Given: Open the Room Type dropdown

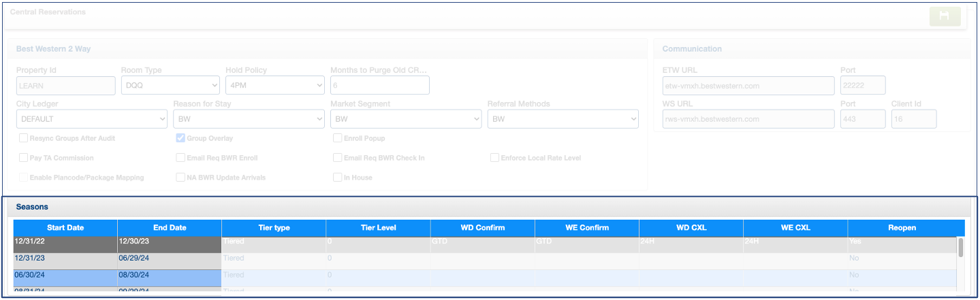Looking at the screenshot, I should tap(170, 85).
